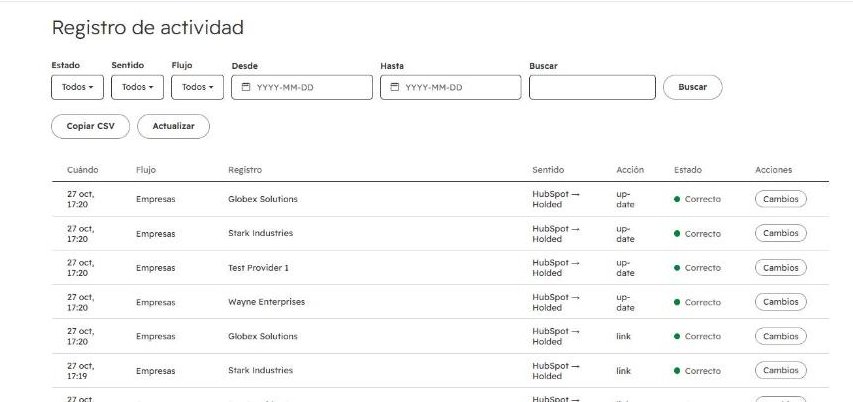Focus the Desde date input

(x=302, y=87)
